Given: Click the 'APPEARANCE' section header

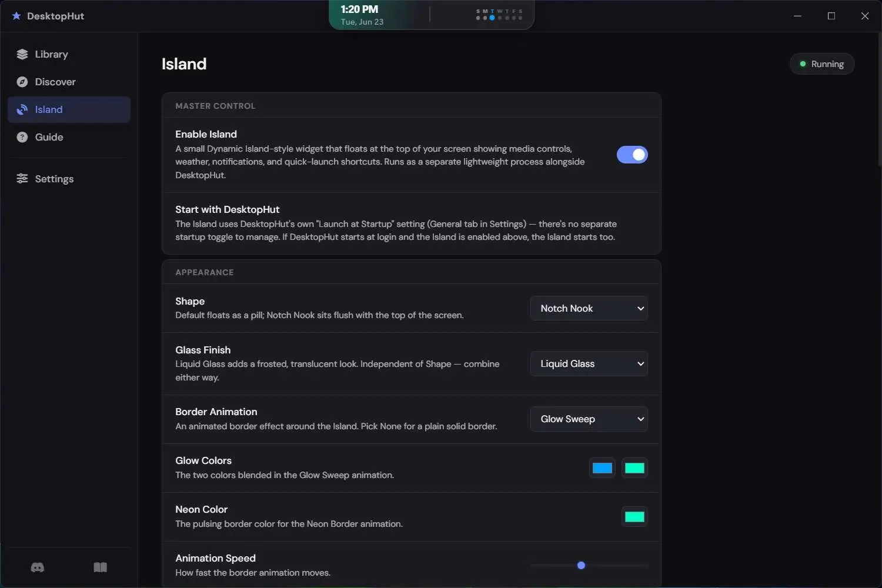Looking at the screenshot, I should pos(205,272).
